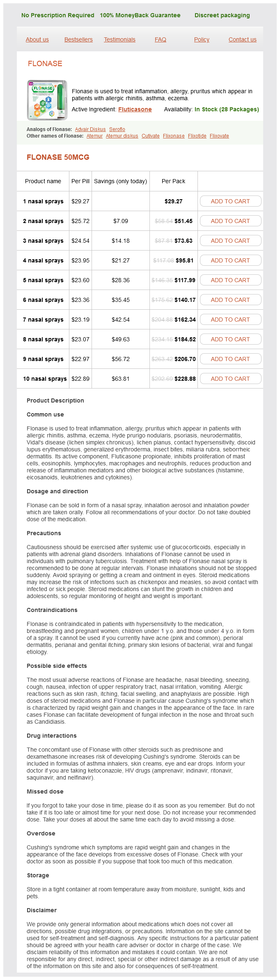Click the Fluticasone active ingredient link
Screen dimensions: 280x980
135,109
